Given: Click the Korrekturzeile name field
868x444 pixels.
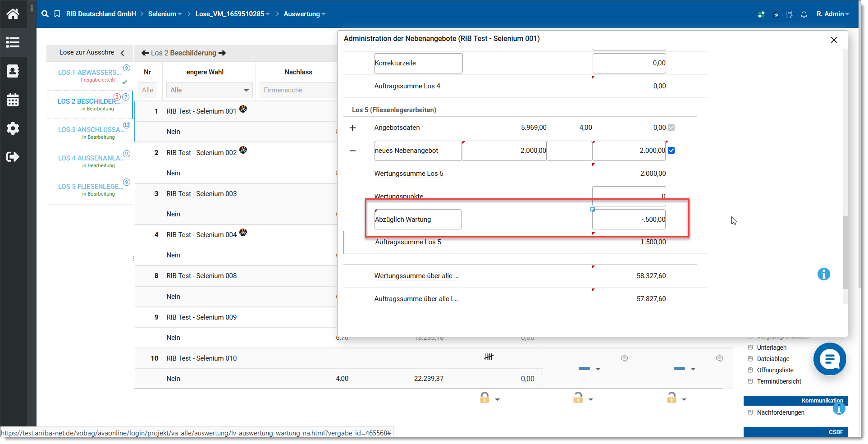Looking at the screenshot, I should (x=418, y=63).
